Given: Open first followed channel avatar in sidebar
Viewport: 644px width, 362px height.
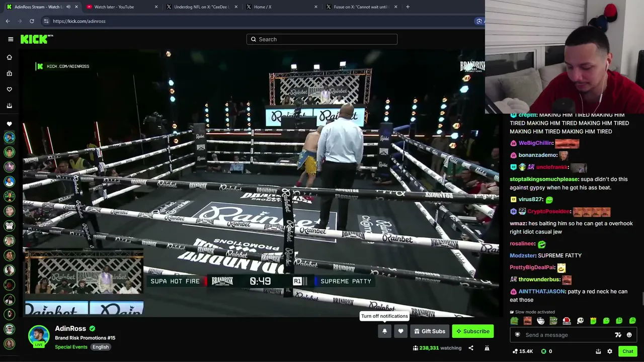Looking at the screenshot, I should [9, 137].
